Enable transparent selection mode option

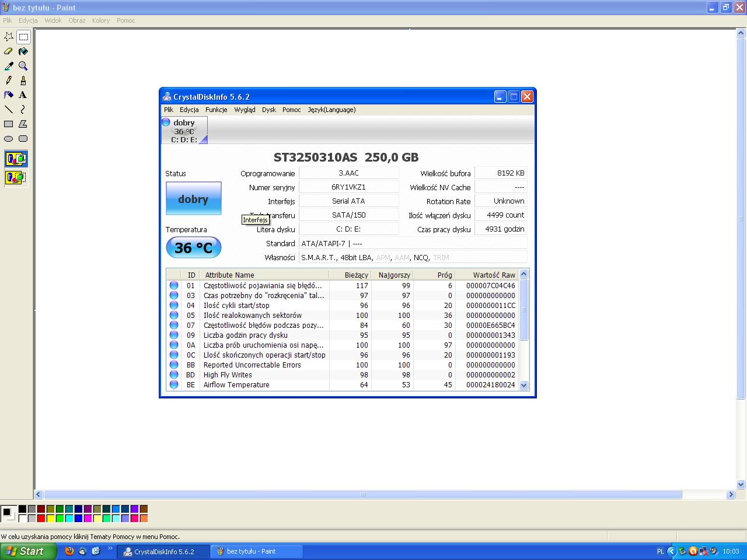pyautogui.click(x=16, y=177)
